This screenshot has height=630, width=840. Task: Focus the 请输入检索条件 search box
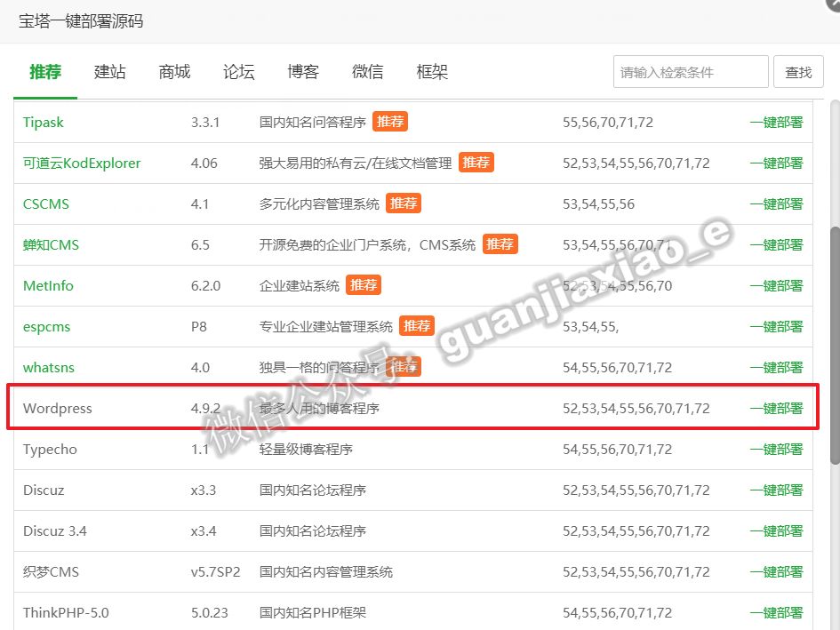pos(691,72)
